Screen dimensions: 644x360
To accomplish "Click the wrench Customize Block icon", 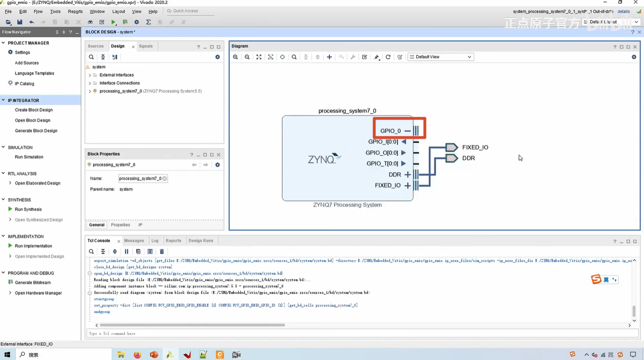I will [353, 57].
